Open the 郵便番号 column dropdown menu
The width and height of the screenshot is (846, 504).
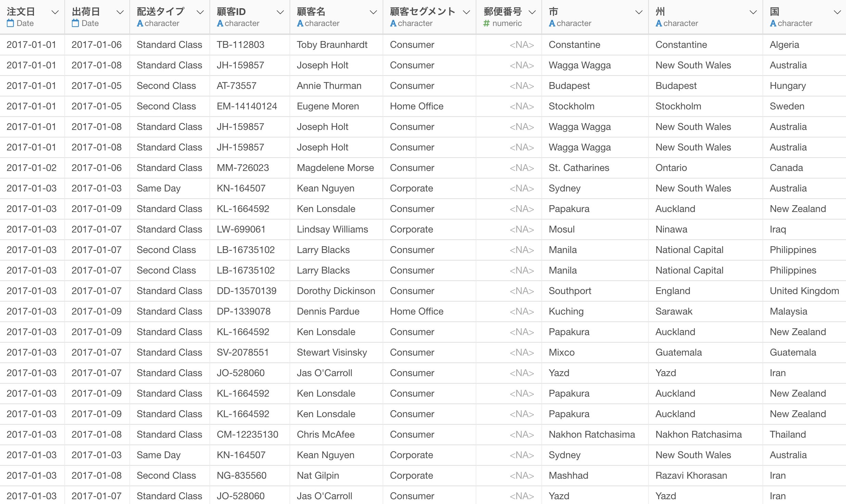[532, 12]
